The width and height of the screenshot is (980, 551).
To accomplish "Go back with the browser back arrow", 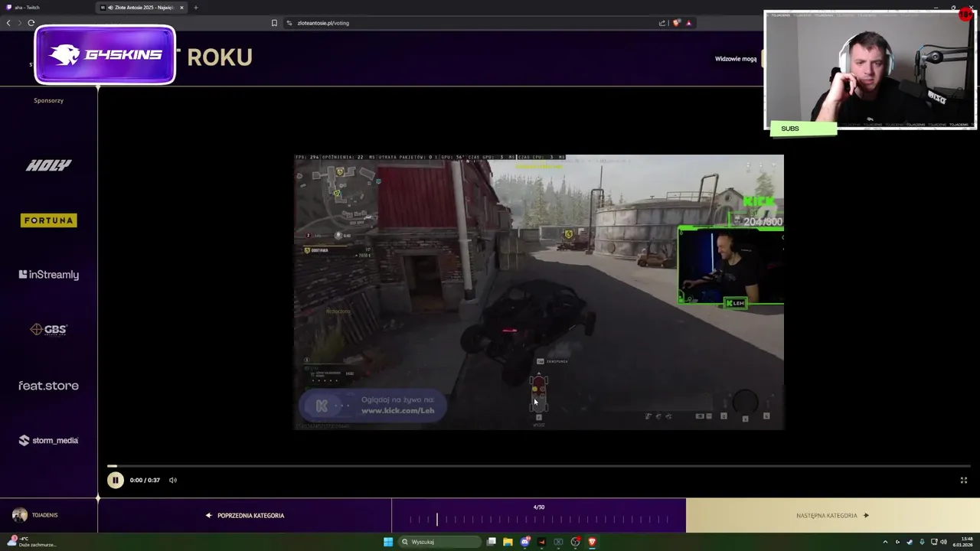I will (x=8, y=23).
